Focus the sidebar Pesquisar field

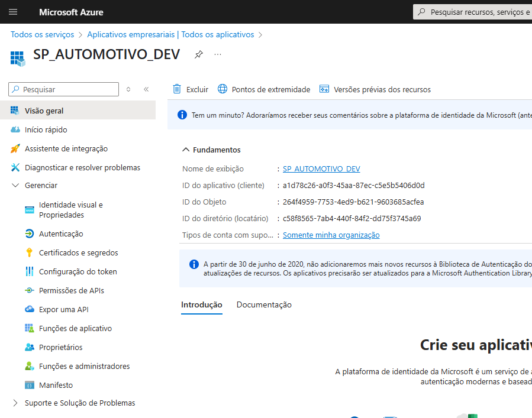click(x=63, y=89)
